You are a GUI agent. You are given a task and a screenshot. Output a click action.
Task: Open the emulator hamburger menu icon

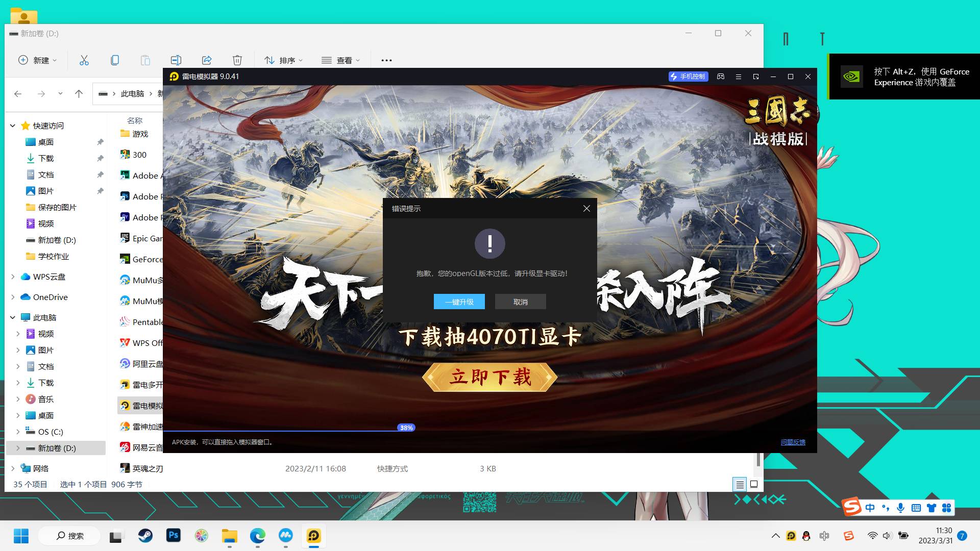coord(738,77)
